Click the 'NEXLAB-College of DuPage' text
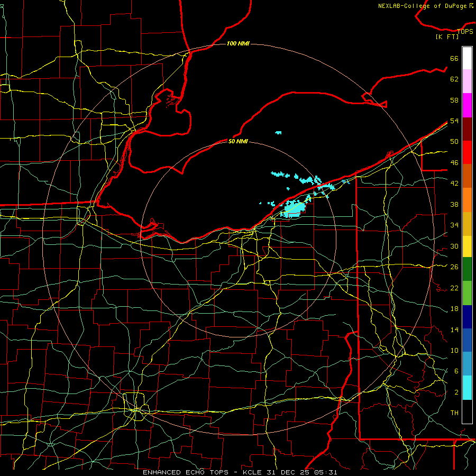This screenshot has width=476, height=476. pos(423,6)
